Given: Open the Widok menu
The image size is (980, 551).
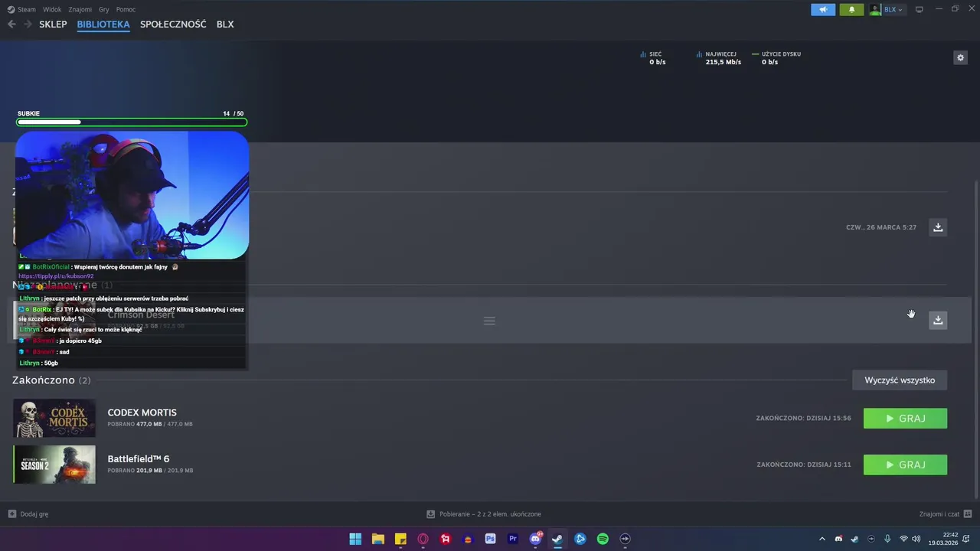Looking at the screenshot, I should [52, 9].
